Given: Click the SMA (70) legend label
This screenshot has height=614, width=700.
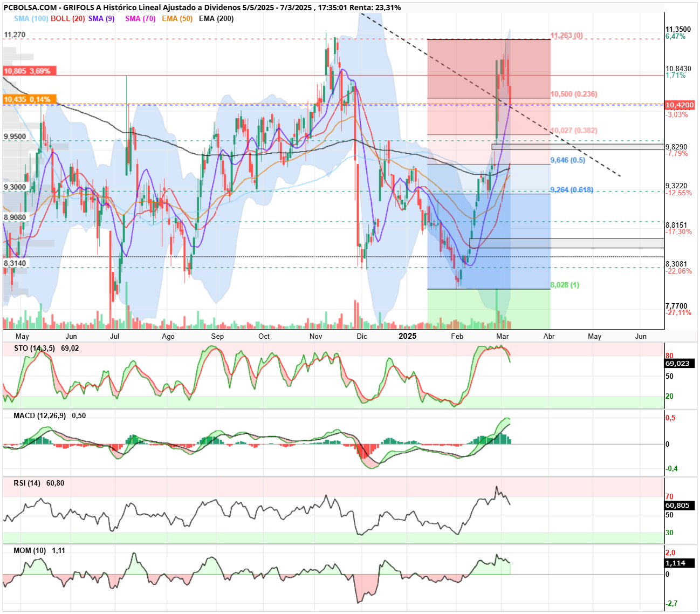Looking at the screenshot, I should click(140, 18).
